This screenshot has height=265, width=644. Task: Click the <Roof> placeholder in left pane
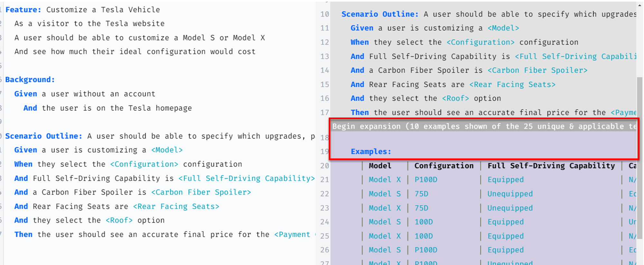[119, 220]
